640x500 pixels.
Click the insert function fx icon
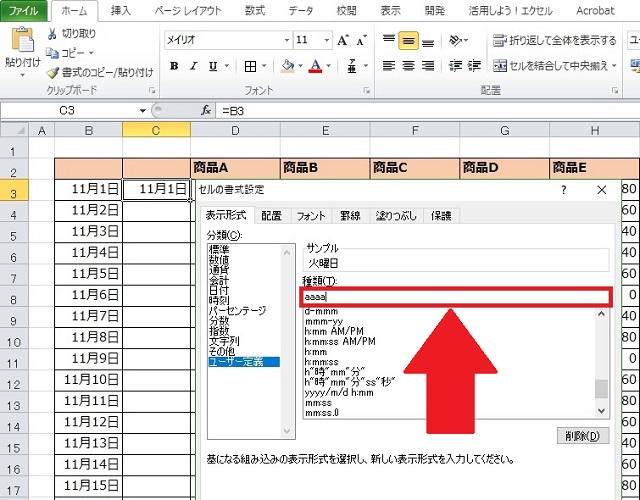point(206,110)
